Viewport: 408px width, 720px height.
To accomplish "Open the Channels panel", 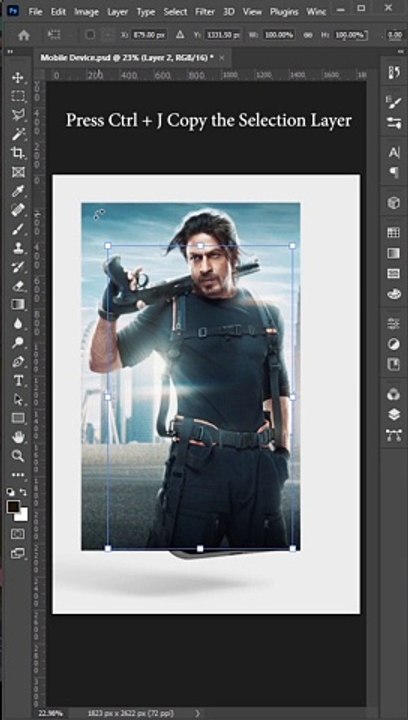I will point(393,394).
